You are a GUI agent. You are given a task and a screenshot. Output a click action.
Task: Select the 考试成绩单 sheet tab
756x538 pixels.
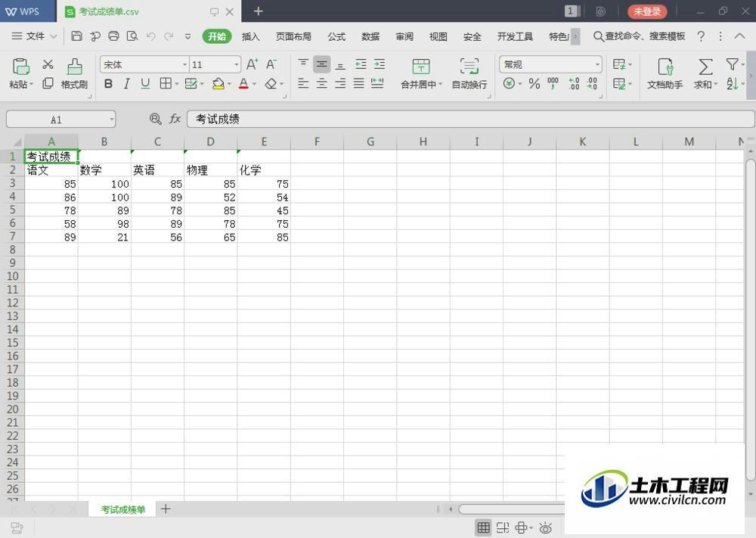coord(123,509)
